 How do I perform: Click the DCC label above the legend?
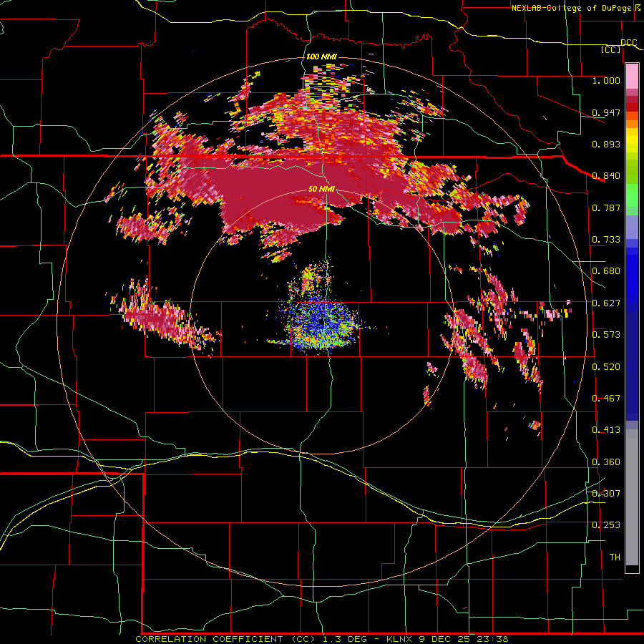click(629, 43)
